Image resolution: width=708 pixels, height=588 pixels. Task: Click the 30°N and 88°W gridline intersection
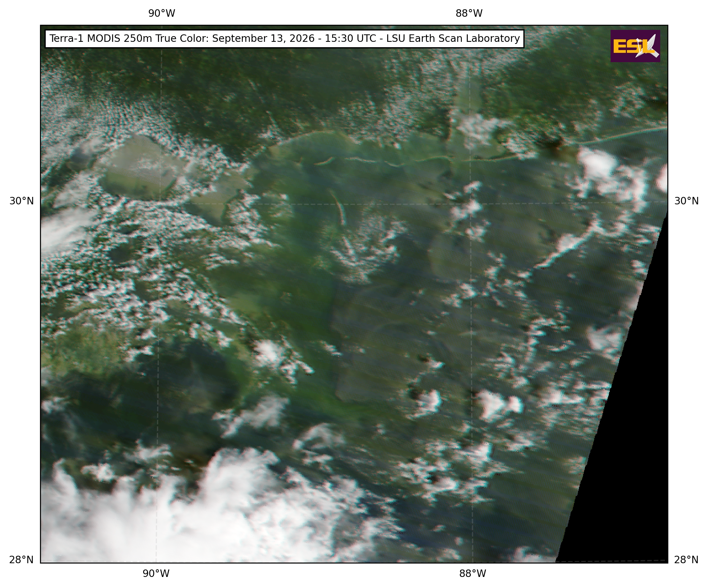[470, 203]
